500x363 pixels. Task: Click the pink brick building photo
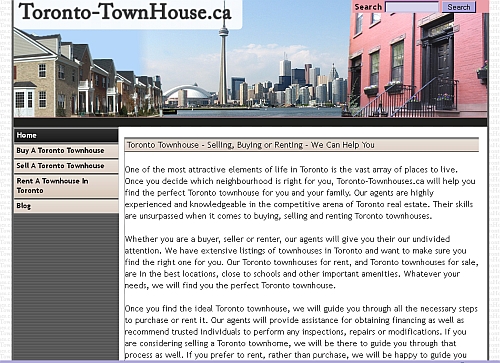point(418,62)
